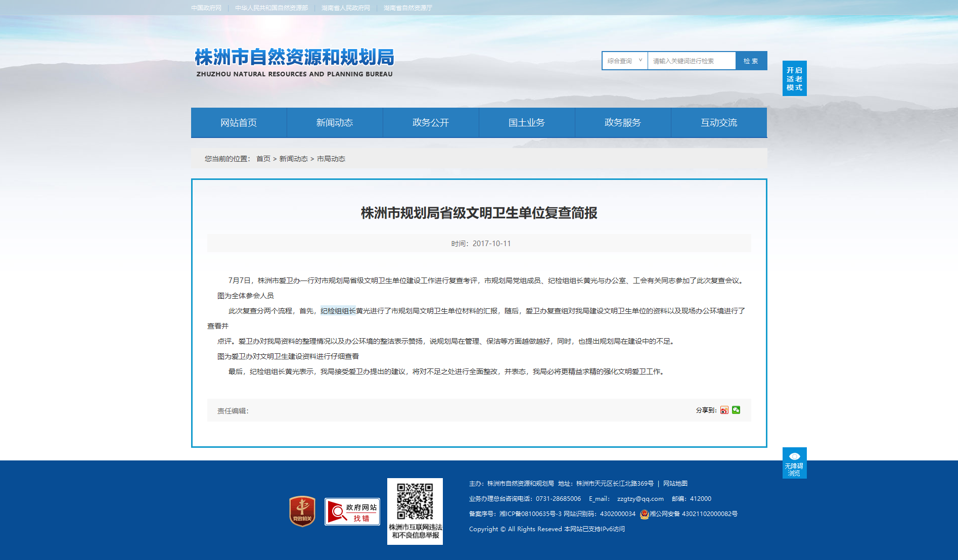The height and width of the screenshot is (560, 958).
Task: Click the police badge icon beside 湘公网安备
Action: (x=644, y=514)
